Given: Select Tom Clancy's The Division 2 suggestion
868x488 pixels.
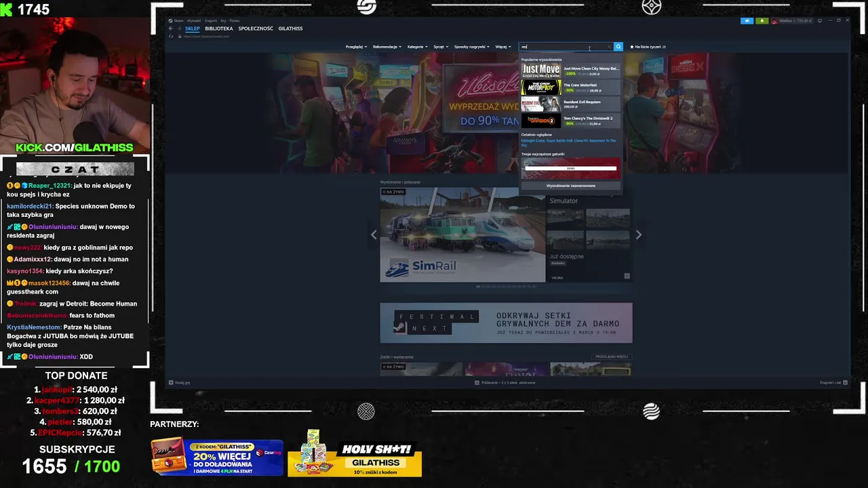Looking at the screenshot, I should point(570,121).
